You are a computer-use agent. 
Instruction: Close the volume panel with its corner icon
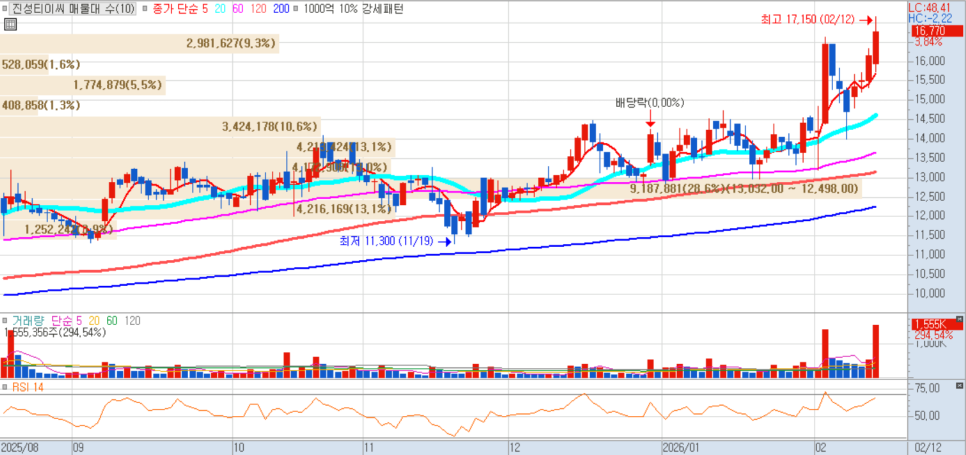(x=959, y=321)
